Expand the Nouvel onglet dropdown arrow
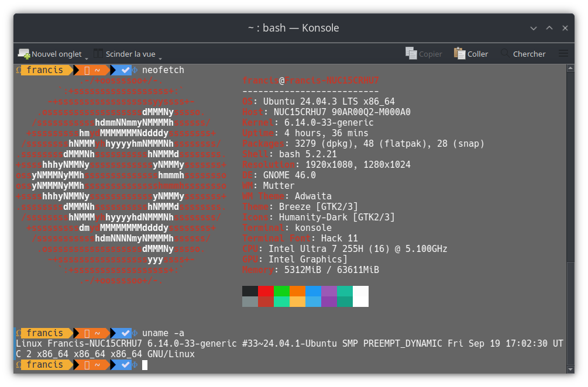Screen dimensions: 588x387 87,58
